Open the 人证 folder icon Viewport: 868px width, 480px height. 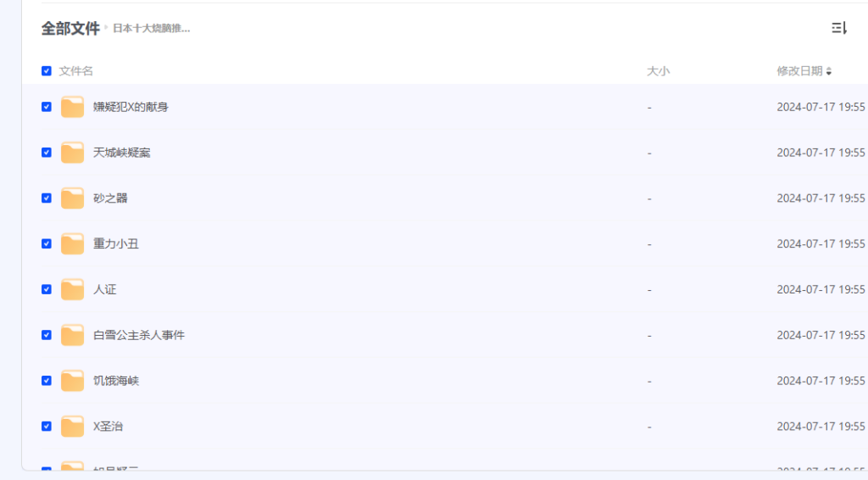pyautogui.click(x=72, y=289)
